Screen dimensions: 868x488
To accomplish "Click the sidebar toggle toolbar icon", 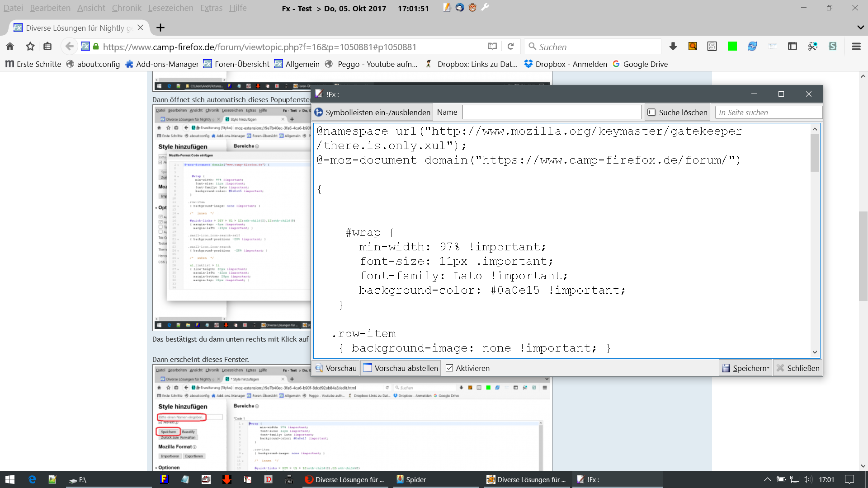I will coord(792,47).
